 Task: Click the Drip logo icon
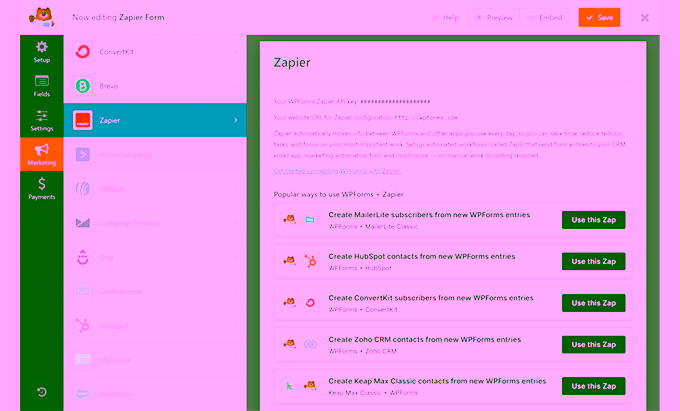click(82, 257)
